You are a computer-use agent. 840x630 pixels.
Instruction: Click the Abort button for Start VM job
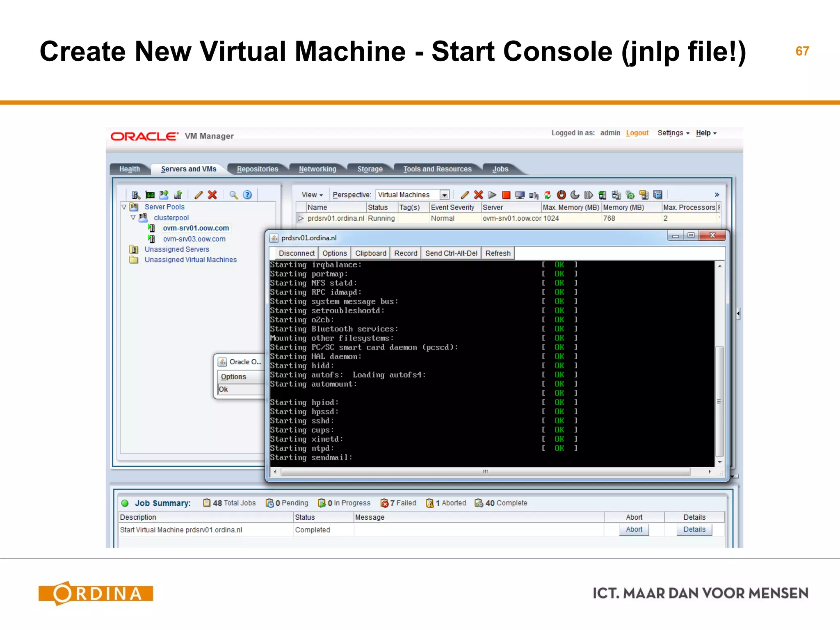[x=634, y=530]
